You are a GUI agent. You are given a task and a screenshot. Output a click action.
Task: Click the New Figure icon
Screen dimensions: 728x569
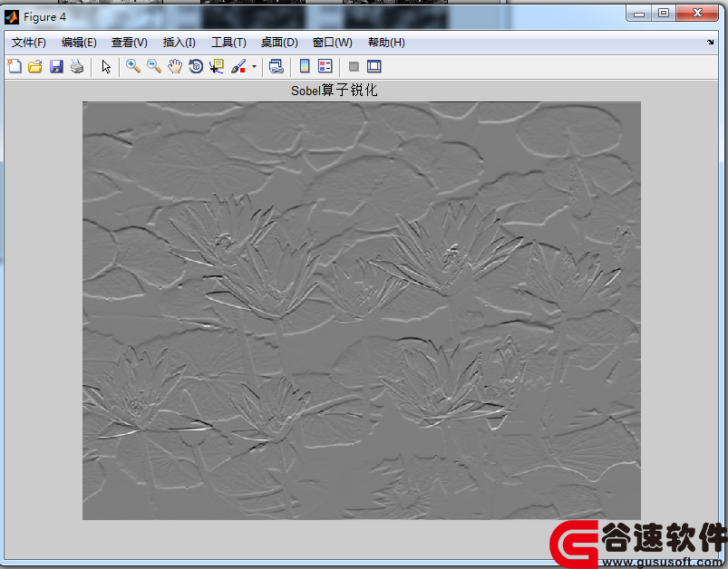[15, 66]
